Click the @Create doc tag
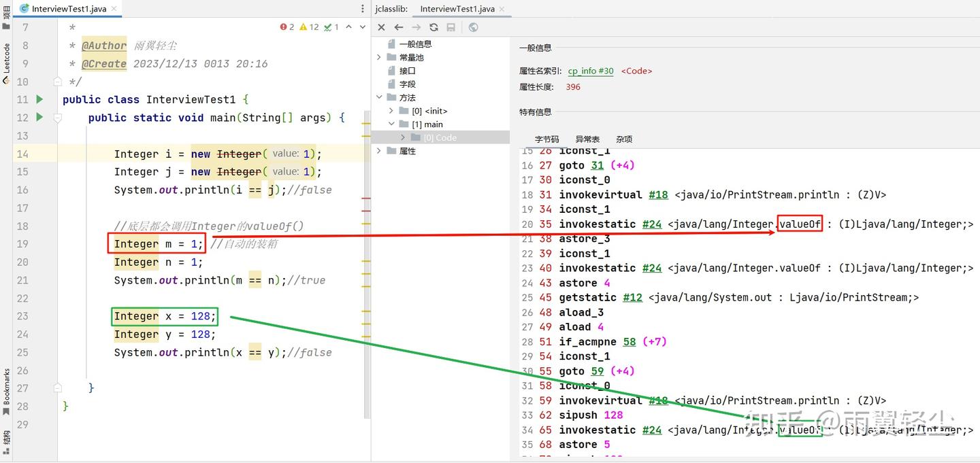This screenshot has width=980, height=463. [104, 64]
